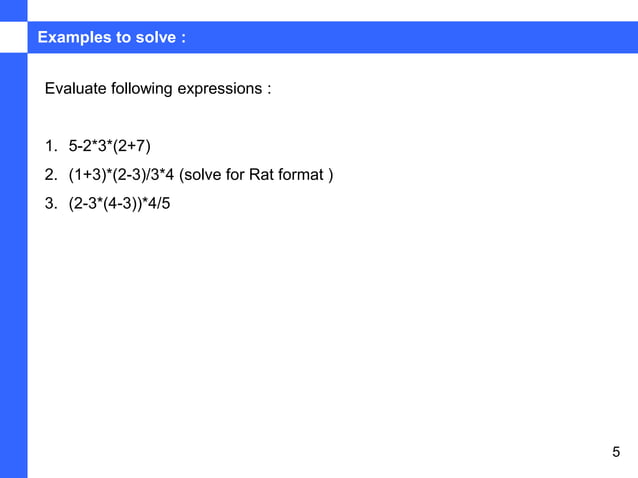Viewport: 638px width, 478px height.
Task: Select the expression (1+3)*(2-3)/3*4
Action: (121, 175)
